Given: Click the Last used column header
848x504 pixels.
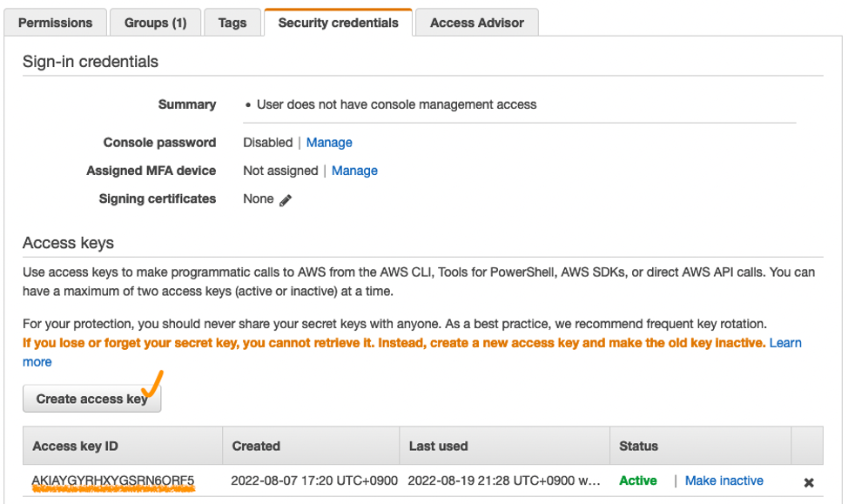Looking at the screenshot, I should tap(438, 446).
